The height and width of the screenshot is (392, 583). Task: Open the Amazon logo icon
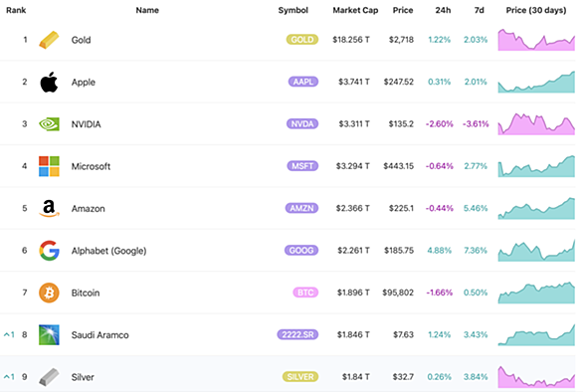pos(49,208)
